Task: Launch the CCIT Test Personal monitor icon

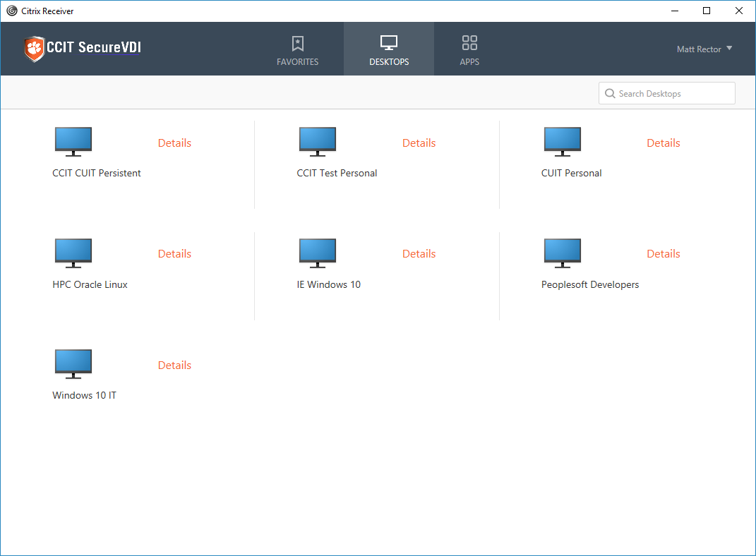Action: (317, 142)
